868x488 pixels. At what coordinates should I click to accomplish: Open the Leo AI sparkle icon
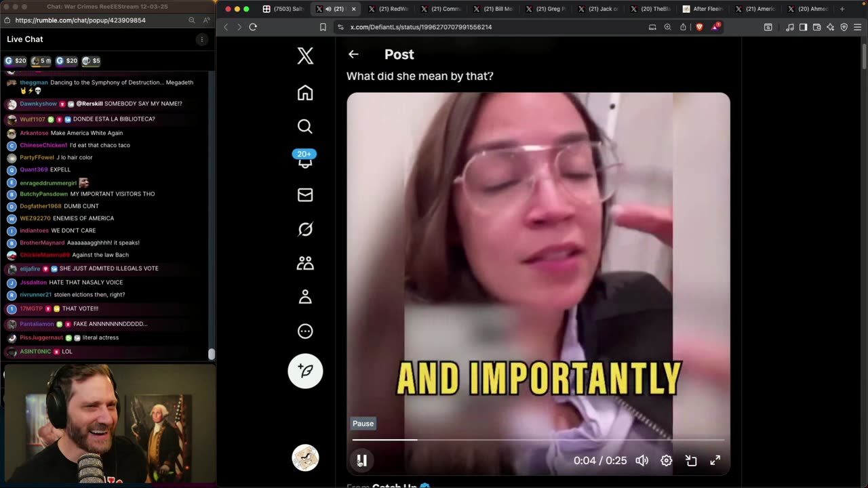830,27
